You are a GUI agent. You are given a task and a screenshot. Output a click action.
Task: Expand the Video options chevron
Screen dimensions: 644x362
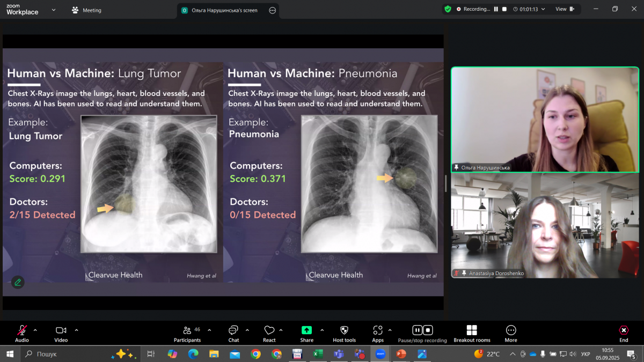tap(76, 330)
